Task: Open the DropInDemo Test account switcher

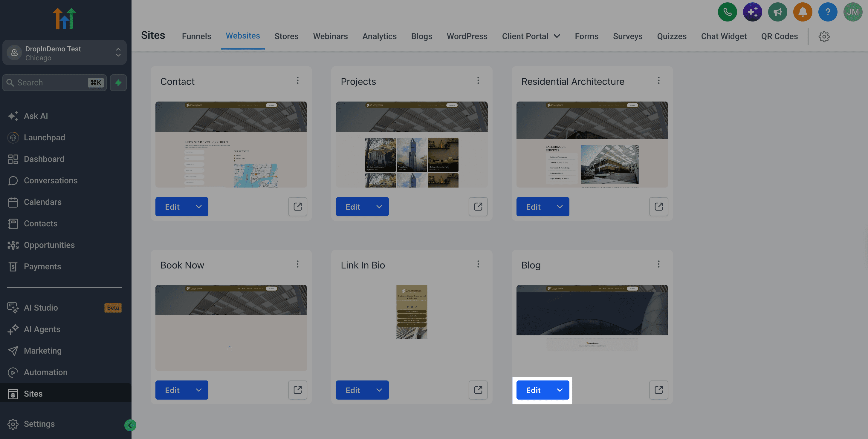Action: pyautogui.click(x=64, y=53)
